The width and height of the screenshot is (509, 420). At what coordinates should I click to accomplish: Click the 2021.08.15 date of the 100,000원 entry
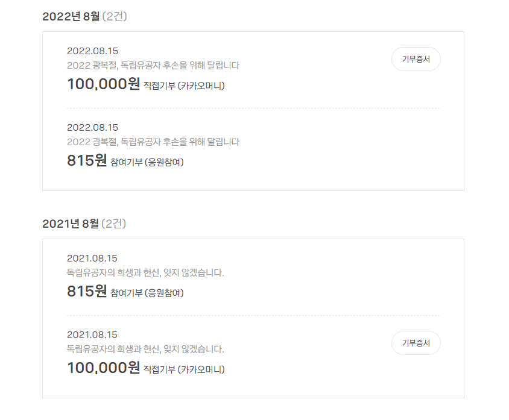click(92, 334)
